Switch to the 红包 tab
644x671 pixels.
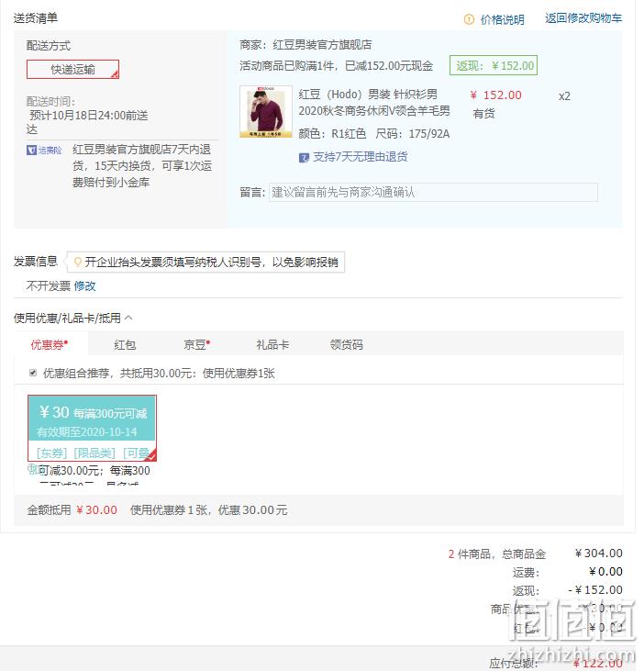[x=125, y=345]
